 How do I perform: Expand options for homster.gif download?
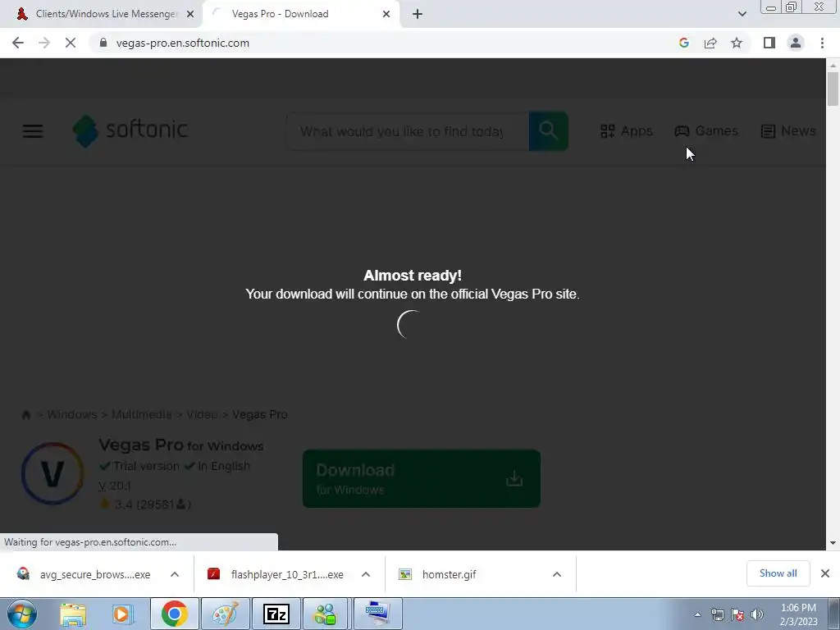pos(557,574)
